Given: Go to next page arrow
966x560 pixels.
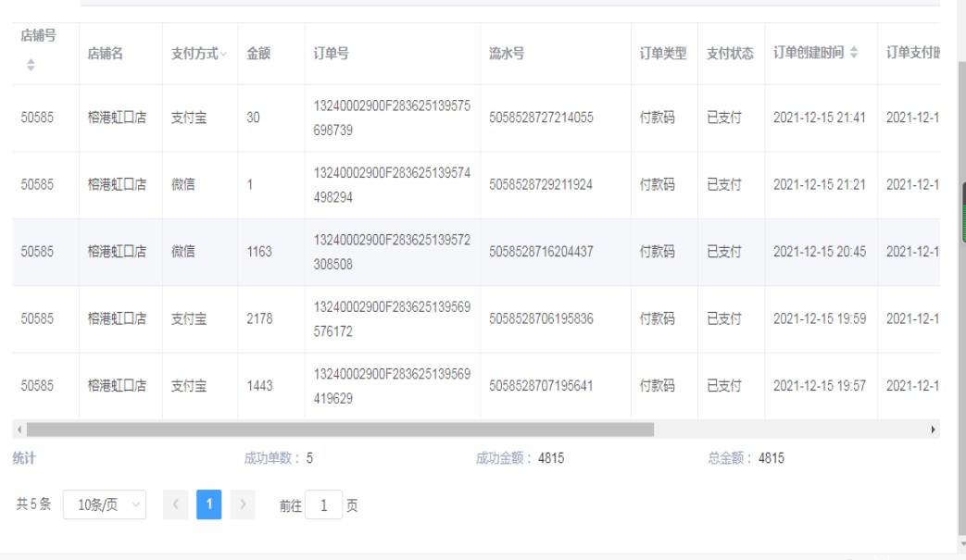Looking at the screenshot, I should tap(243, 504).
